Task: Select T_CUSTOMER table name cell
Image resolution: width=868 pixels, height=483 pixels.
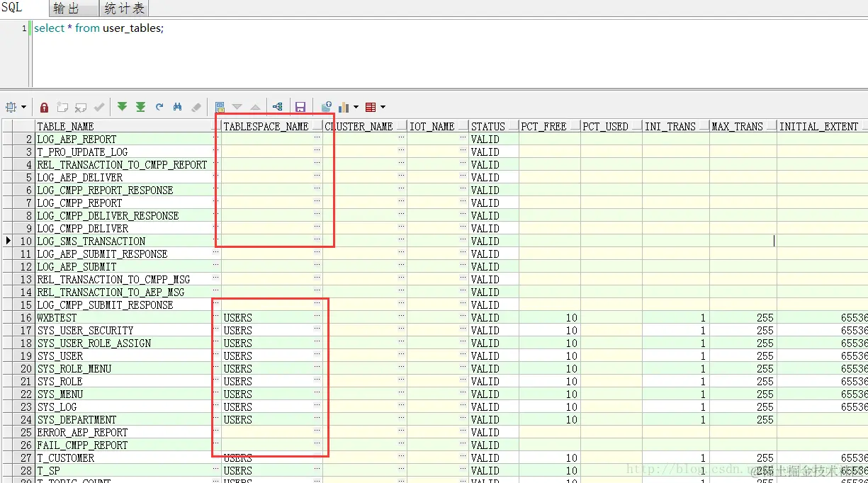Action: (128, 458)
